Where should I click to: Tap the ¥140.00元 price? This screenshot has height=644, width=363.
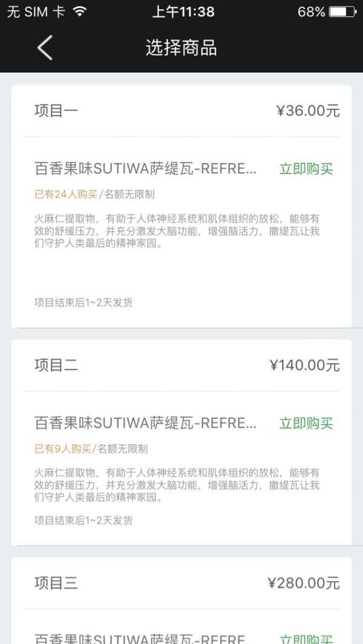[304, 365]
